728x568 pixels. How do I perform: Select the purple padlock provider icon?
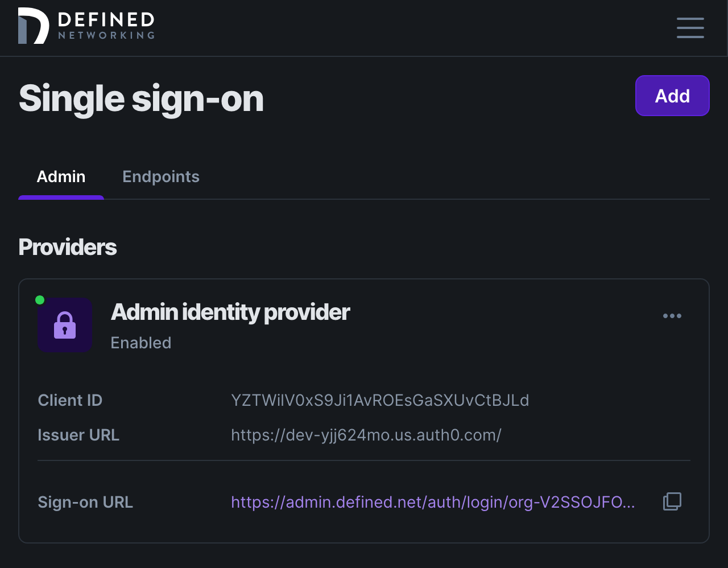64,325
